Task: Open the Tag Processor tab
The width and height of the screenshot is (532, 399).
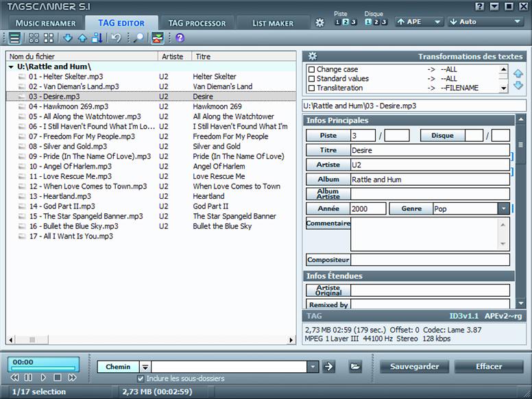Action: (197, 23)
